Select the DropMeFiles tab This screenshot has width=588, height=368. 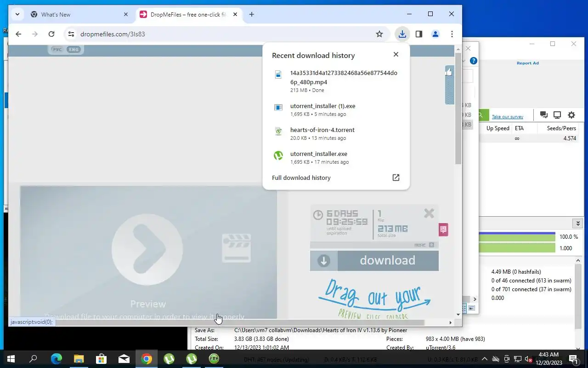[188, 15]
